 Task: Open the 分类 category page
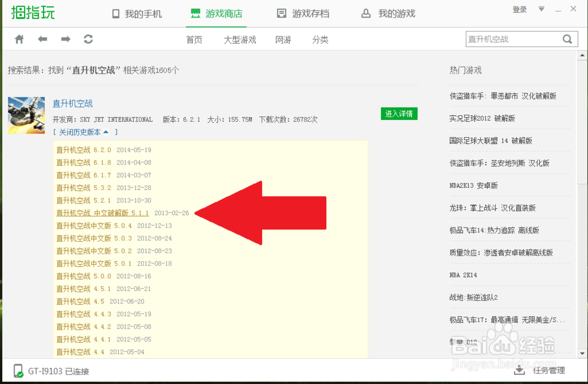click(320, 40)
